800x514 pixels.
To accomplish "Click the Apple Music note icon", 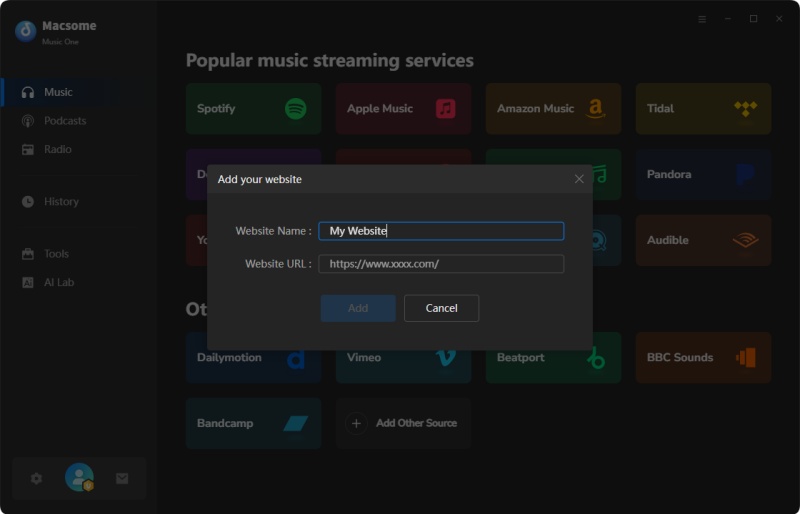I will pos(445,109).
